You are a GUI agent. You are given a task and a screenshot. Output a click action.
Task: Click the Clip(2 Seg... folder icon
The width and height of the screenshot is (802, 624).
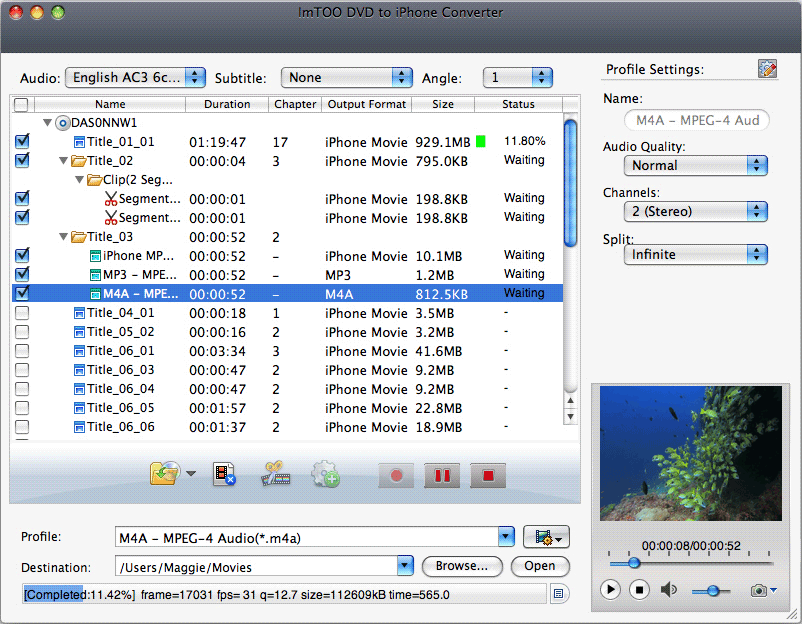tap(94, 180)
